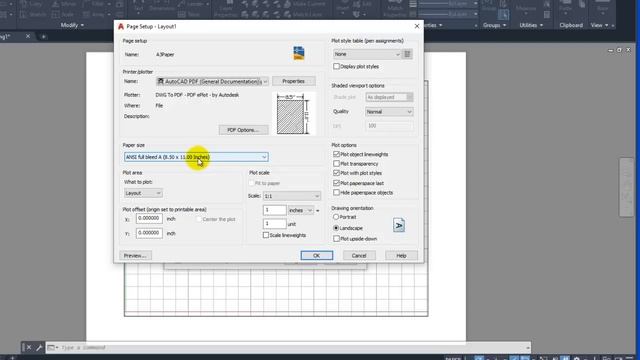Click the scale unit value field
Viewport: 640px width, 360px height.
click(274, 224)
